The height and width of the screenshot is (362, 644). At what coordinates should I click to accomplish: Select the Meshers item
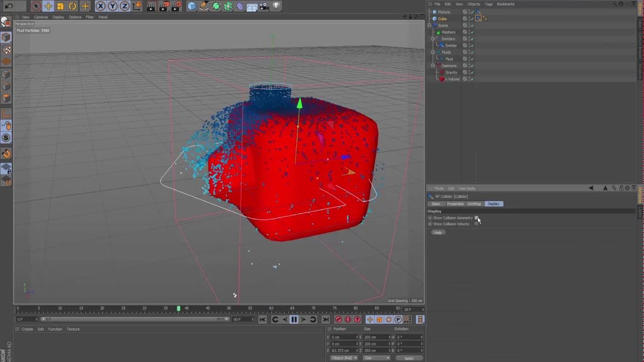pyautogui.click(x=448, y=32)
